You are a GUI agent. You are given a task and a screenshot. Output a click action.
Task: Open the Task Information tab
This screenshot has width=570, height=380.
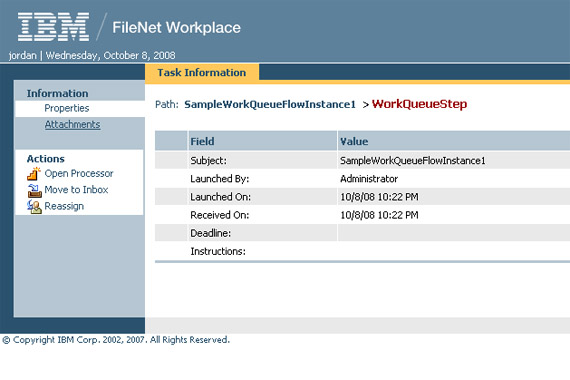[x=202, y=72]
